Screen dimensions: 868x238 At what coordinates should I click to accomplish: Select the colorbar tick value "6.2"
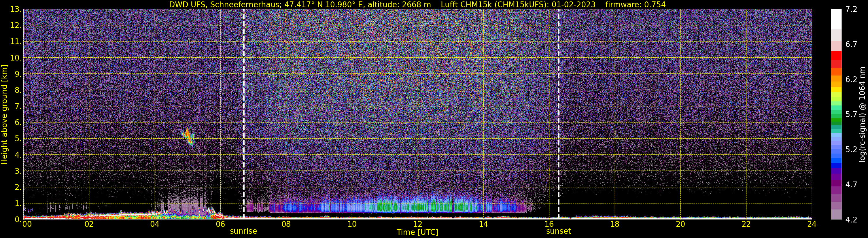point(851,79)
